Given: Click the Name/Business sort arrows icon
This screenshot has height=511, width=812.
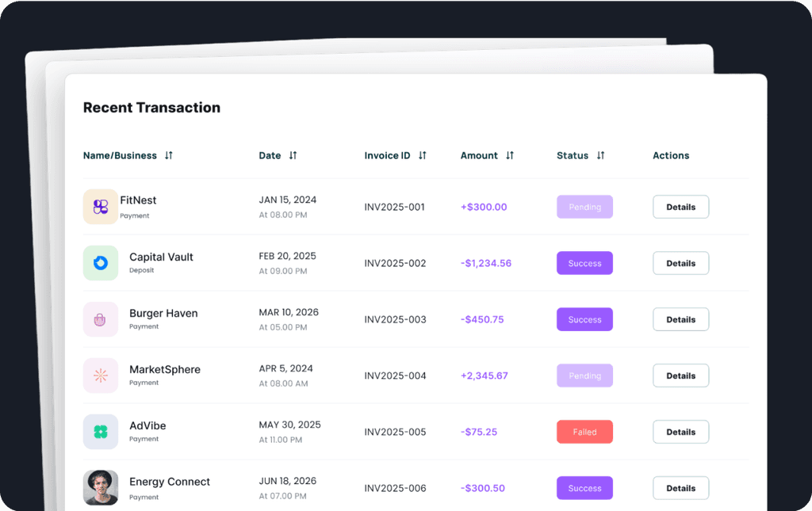Looking at the screenshot, I should click(168, 155).
